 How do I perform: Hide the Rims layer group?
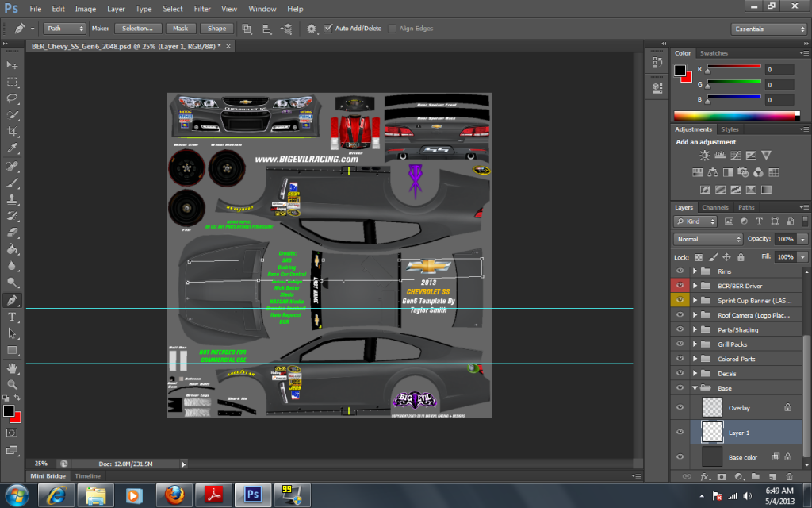680,271
